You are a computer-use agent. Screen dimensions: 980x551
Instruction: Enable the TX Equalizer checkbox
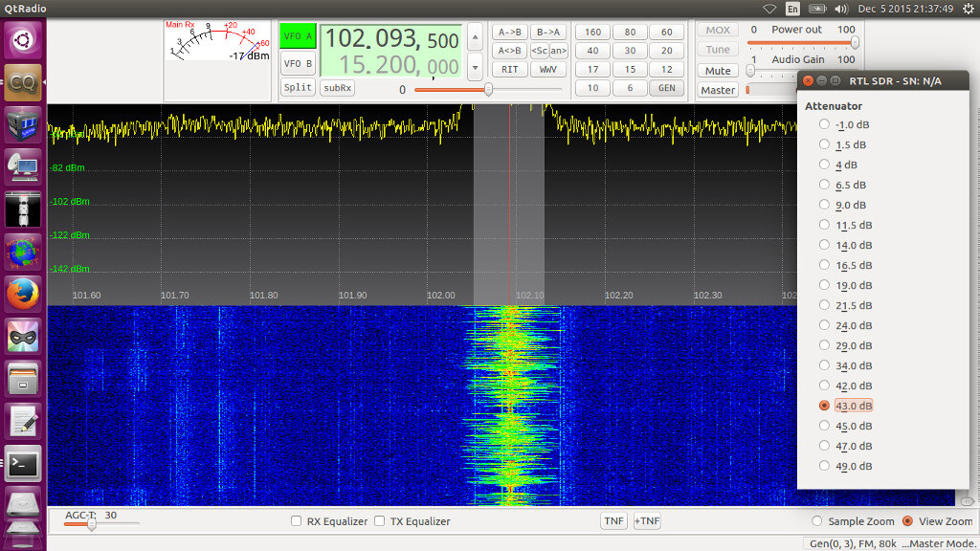[380, 520]
